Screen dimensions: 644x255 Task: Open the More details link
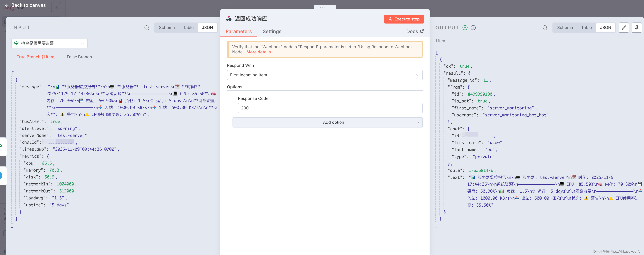click(x=258, y=52)
